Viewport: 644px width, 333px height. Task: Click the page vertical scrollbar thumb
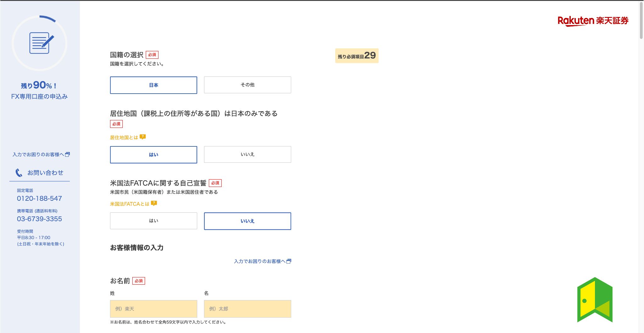(641, 20)
